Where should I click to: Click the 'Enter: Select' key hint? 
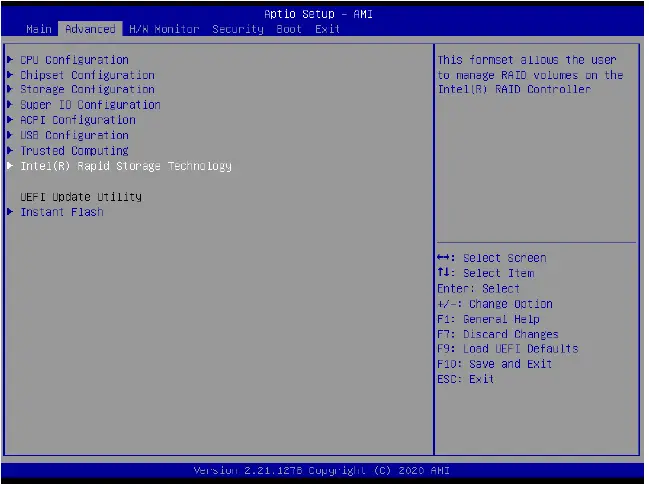(x=478, y=289)
